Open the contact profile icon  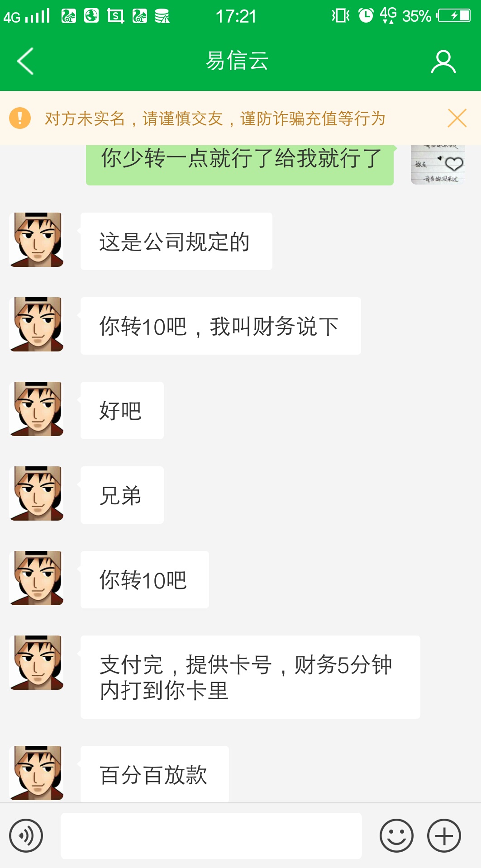click(x=443, y=62)
